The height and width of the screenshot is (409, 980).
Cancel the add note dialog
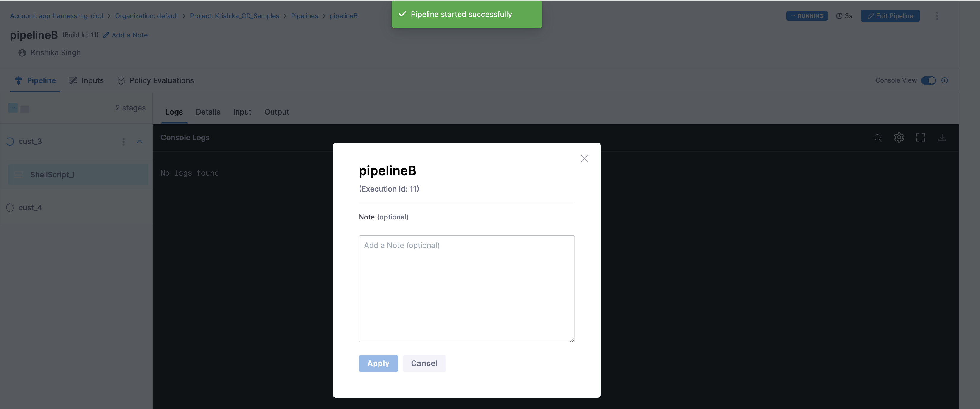pyautogui.click(x=424, y=363)
